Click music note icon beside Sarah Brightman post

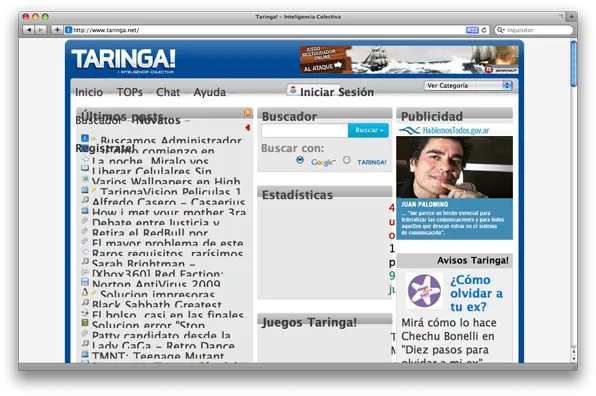[x=85, y=261]
